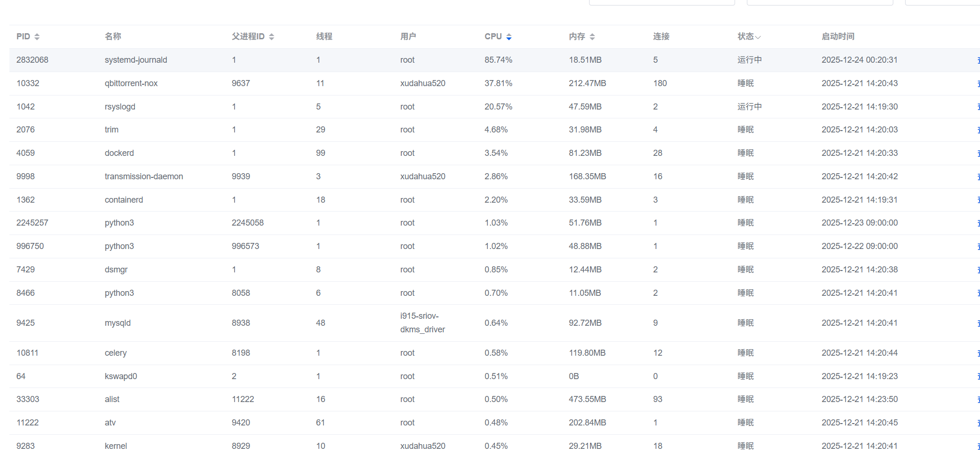Open the blue link in the qbittorrent-nox row
The width and height of the screenshot is (980, 454).
coord(978,84)
